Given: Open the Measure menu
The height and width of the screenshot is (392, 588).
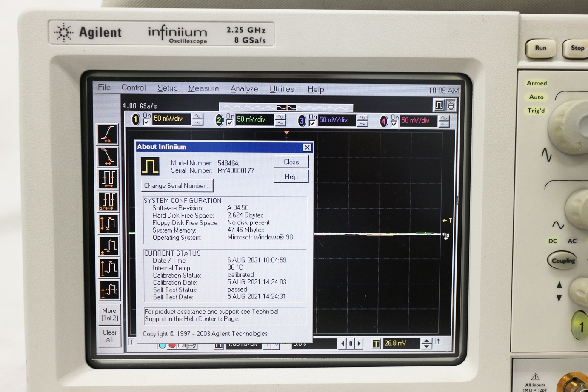Looking at the screenshot, I should pos(203,88).
